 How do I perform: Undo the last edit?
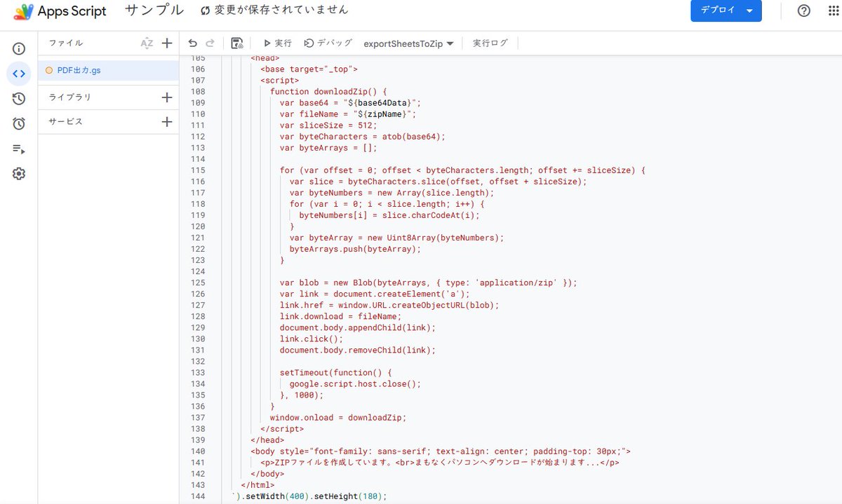click(x=193, y=43)
